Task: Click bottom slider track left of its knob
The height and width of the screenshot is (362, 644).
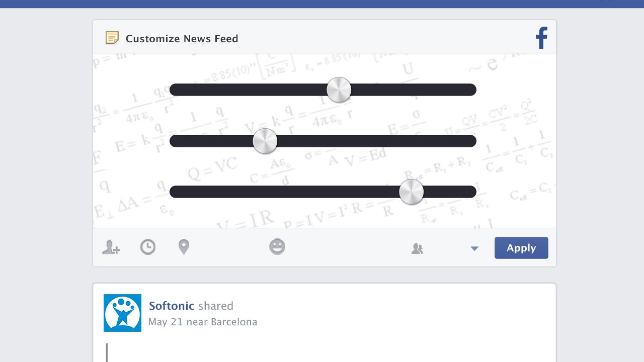Action: click(x=284, y=192)
